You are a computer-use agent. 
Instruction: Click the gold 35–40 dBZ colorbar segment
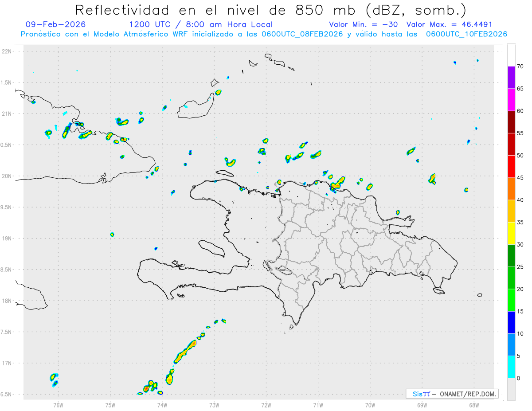pos(511,211)
